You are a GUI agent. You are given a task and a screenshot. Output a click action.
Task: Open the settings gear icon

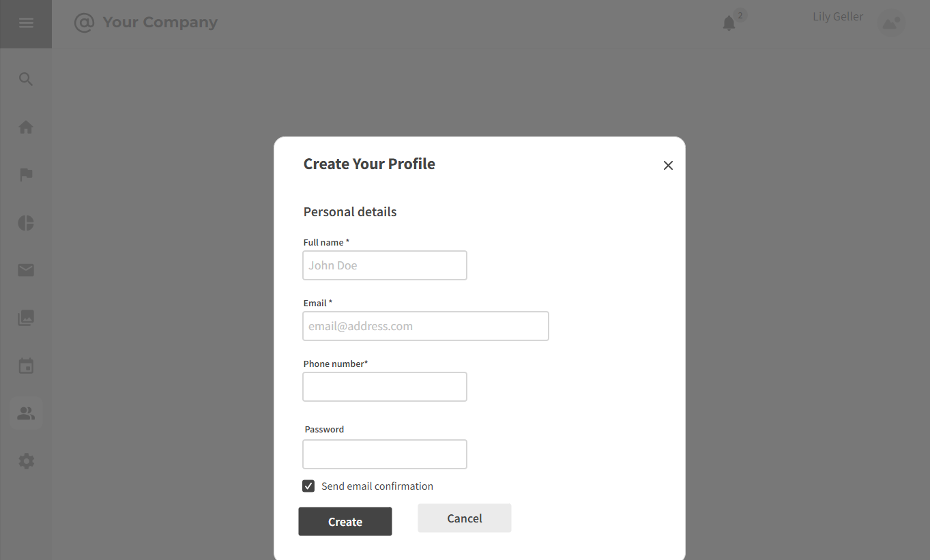tap(26, 460)
